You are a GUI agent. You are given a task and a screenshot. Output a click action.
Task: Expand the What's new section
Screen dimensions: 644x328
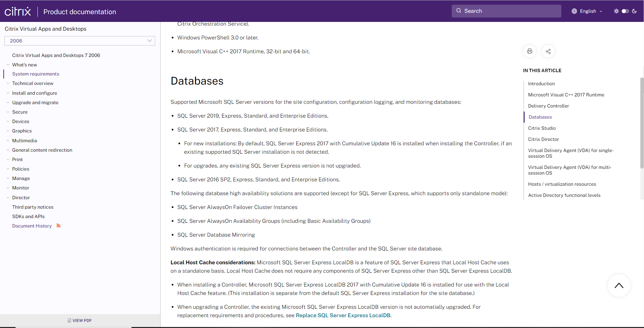tap(8, 65)
